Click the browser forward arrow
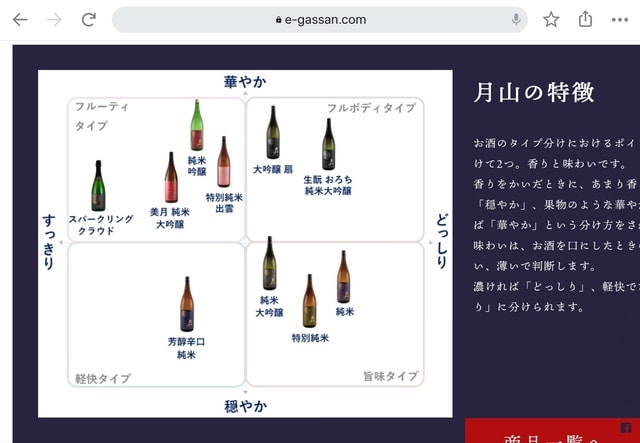This screenshot has width=640, height=443. (x=54, y=19)
